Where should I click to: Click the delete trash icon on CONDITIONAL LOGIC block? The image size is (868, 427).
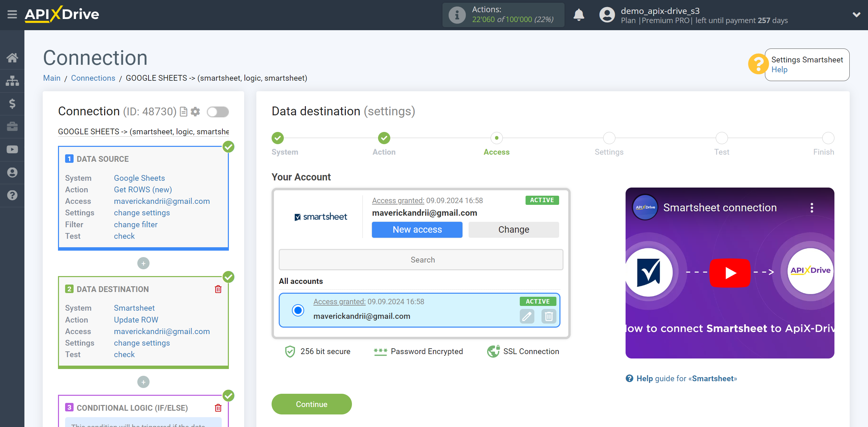click(218, 408)
